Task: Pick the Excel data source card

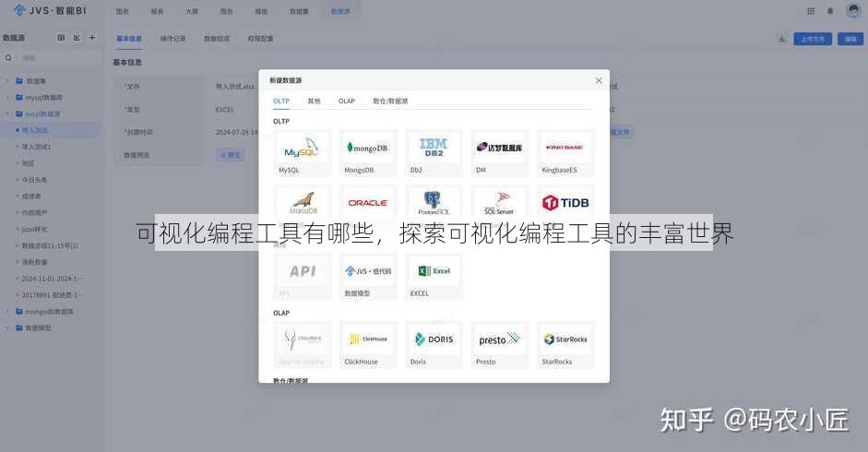Action: click(x=434, y=277)
